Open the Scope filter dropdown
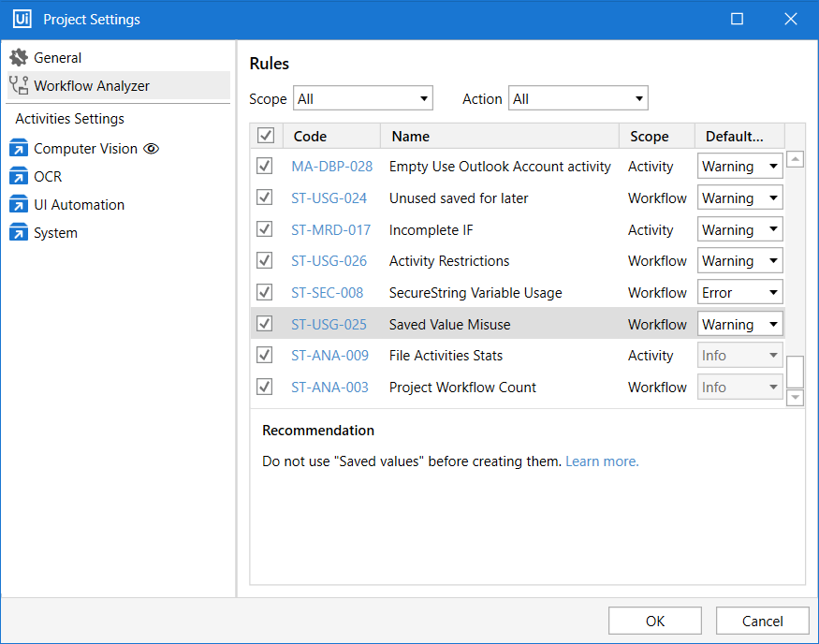819x644 pixels. pyautogui.click(x=363, y=98)
